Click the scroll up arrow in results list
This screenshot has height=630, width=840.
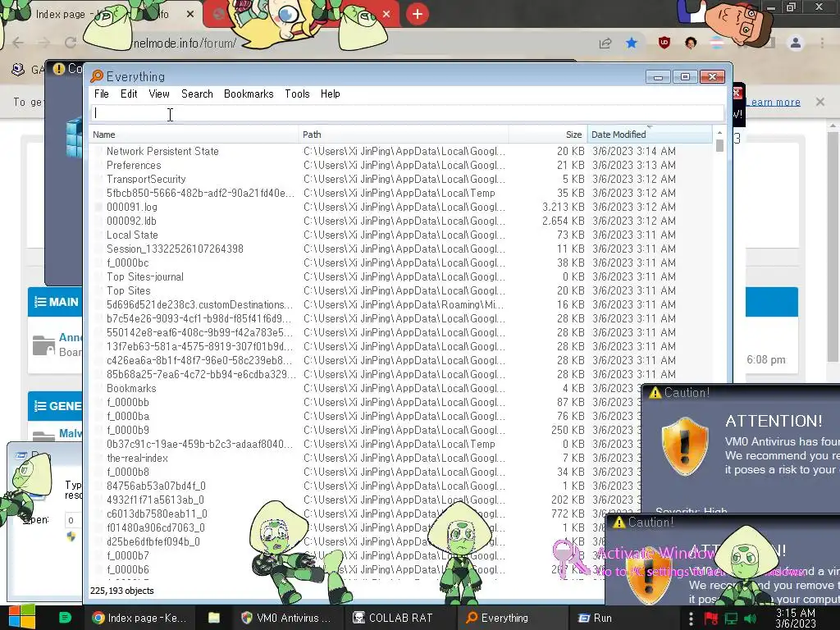point(719,132)
